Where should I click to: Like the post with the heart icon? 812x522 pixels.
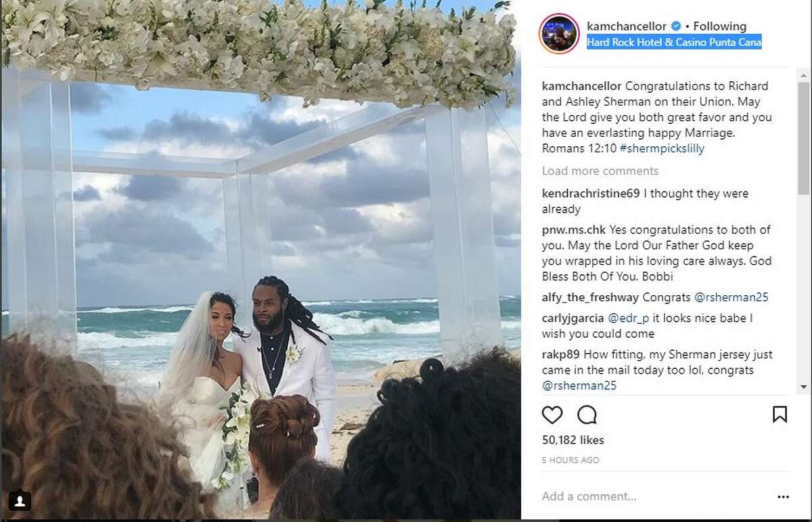(x=552, y=414)
